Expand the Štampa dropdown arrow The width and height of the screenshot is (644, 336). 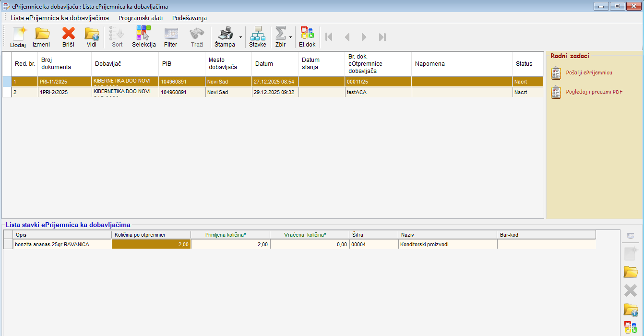click(x=240, y=37)
